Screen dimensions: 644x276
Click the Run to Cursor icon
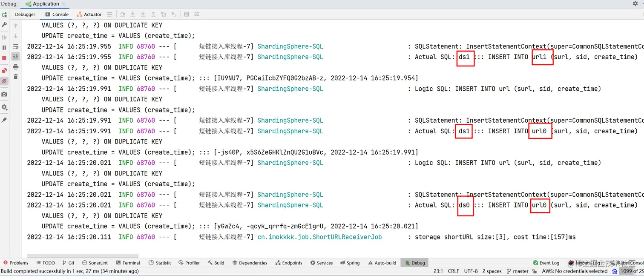(174, 14)
